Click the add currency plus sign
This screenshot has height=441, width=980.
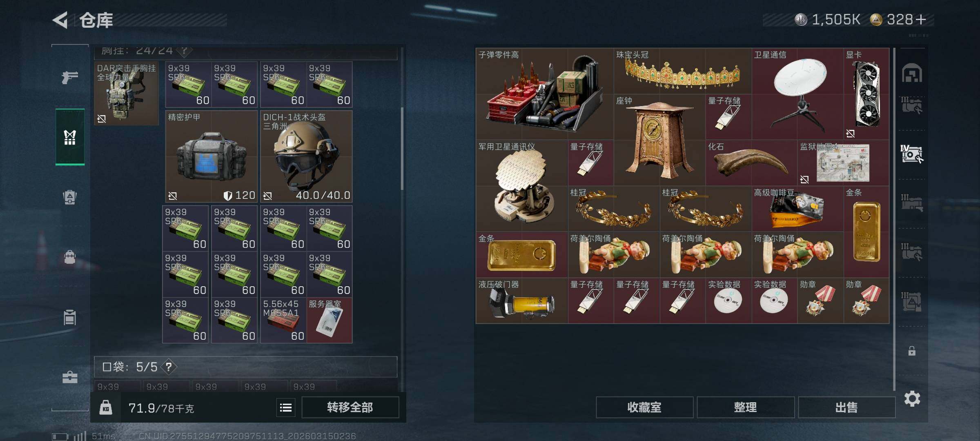[921, 20]
